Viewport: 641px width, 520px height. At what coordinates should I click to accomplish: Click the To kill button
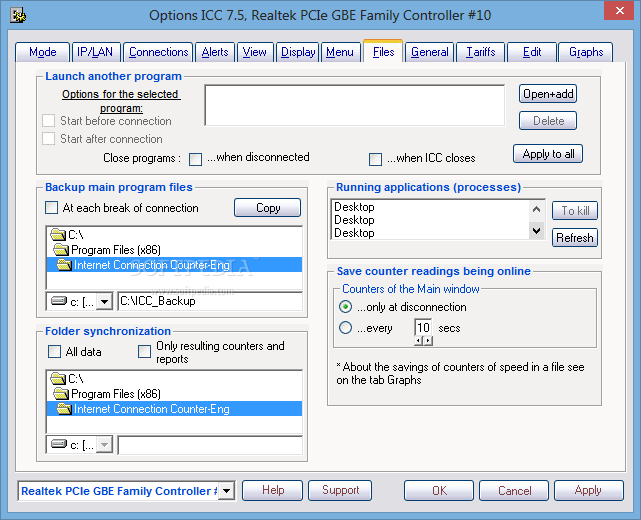[575, 211]
